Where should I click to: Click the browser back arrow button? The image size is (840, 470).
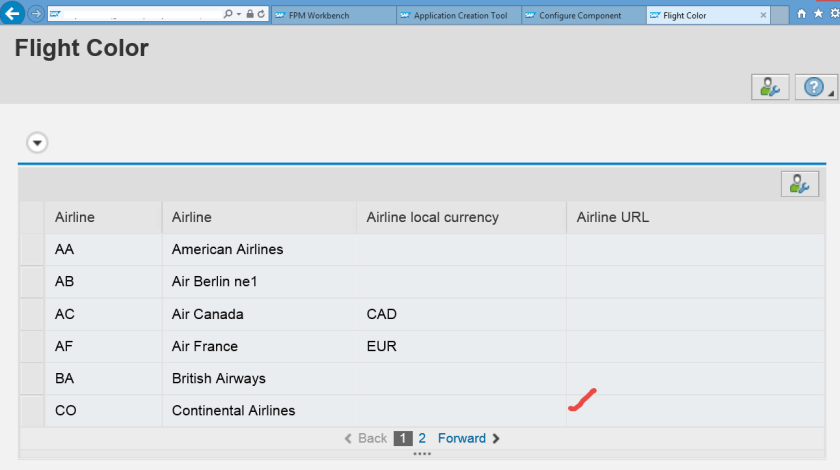pos(15,15)
